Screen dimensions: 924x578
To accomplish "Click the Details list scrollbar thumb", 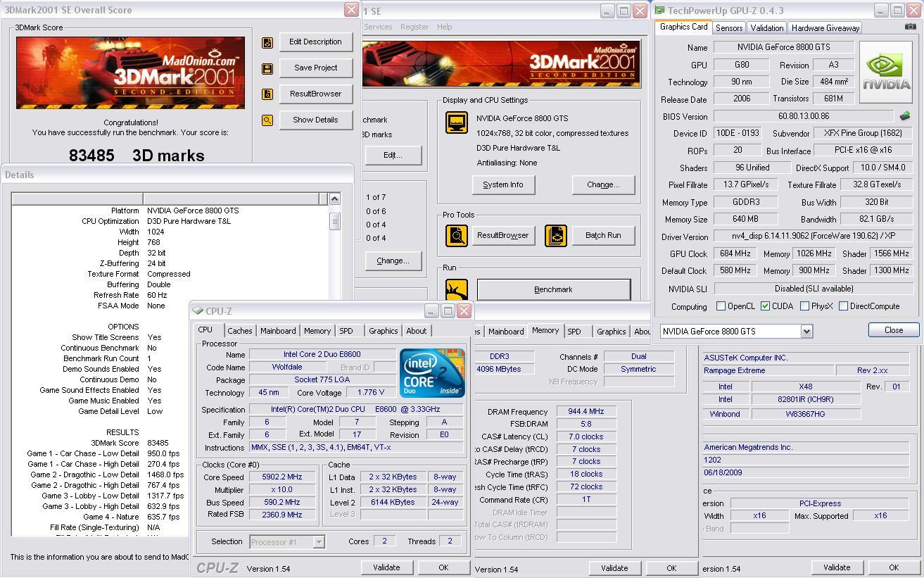I will (x=334, y=220).
